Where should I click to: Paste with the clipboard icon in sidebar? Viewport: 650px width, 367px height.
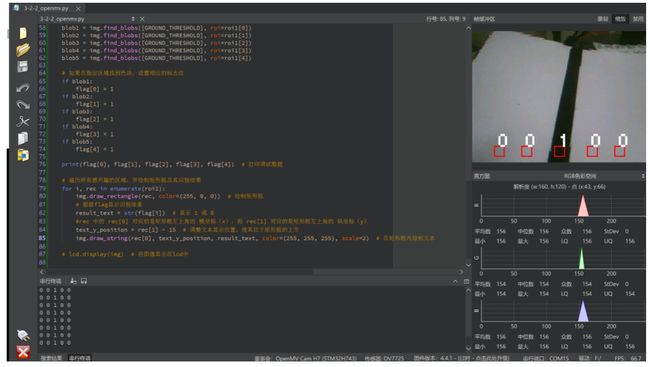click(x=23, y=155)
